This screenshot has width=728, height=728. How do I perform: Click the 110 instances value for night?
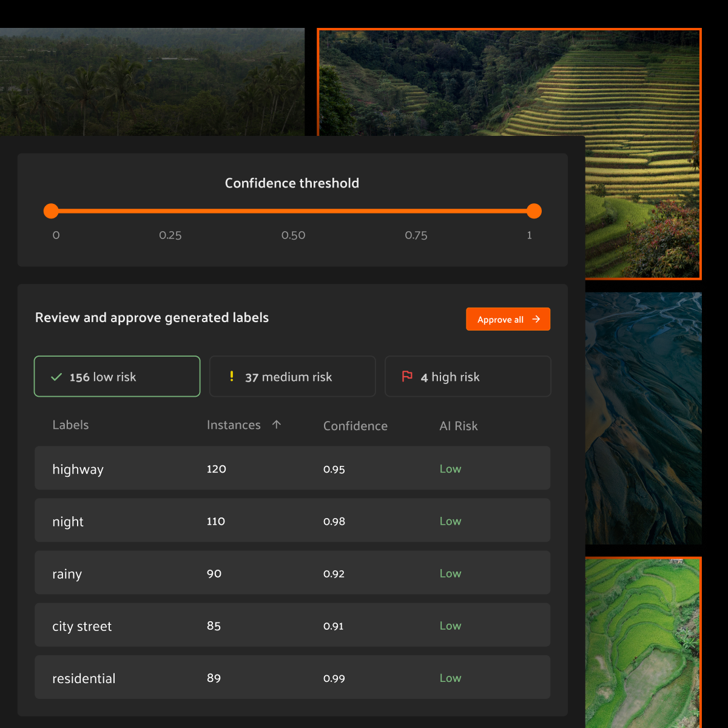tap(216, 521)
